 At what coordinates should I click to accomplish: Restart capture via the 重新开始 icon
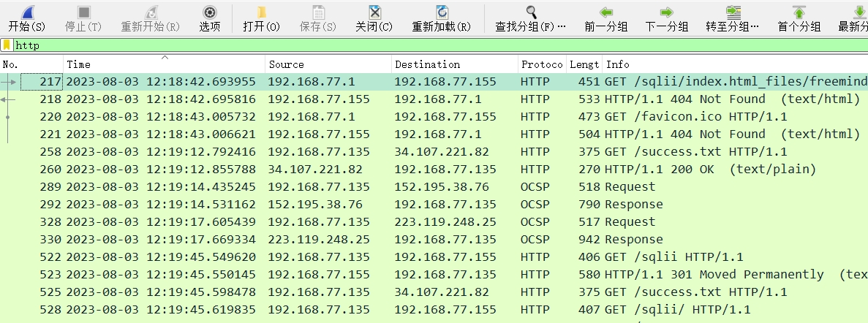151,12
